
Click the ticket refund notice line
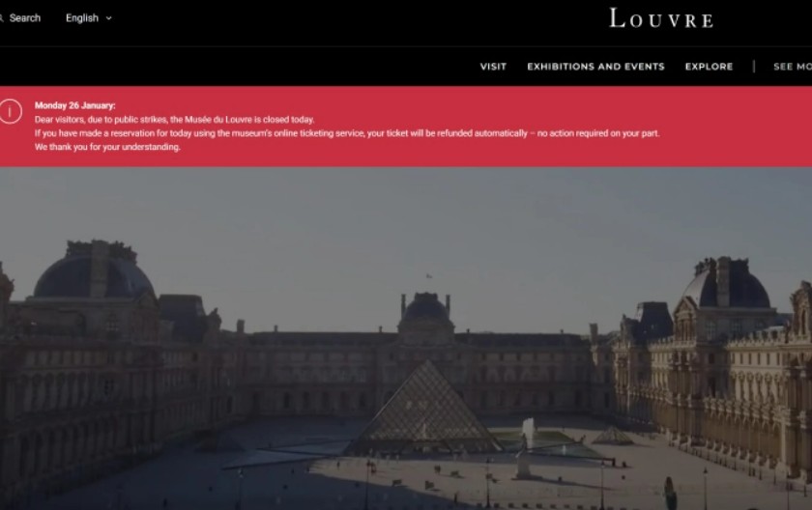pyautogui.click(x=347, y=133)
